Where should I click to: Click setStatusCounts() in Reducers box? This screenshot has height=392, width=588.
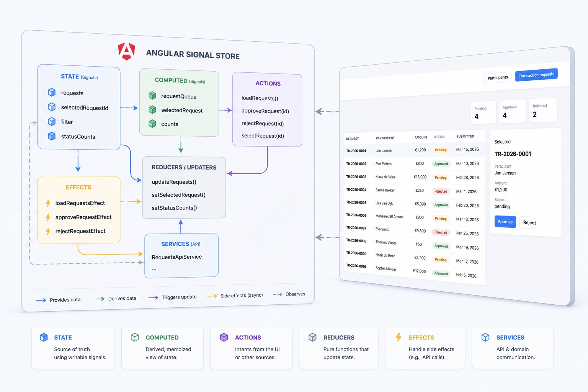tap(174, 208)
